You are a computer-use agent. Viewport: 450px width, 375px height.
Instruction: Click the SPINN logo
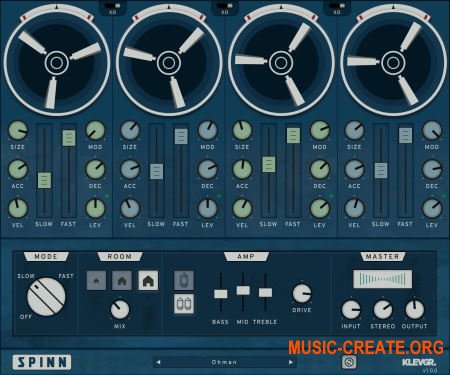(42, 362)
